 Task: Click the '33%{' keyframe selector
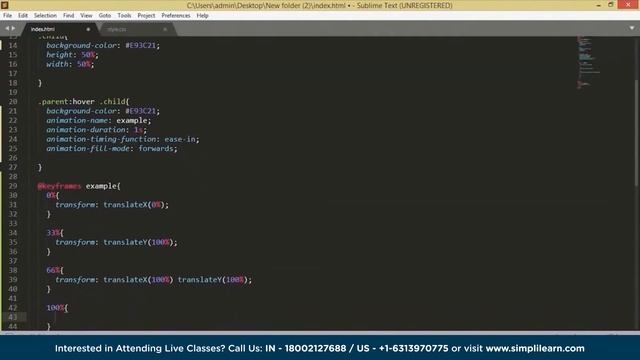click(x=55, y=233)
